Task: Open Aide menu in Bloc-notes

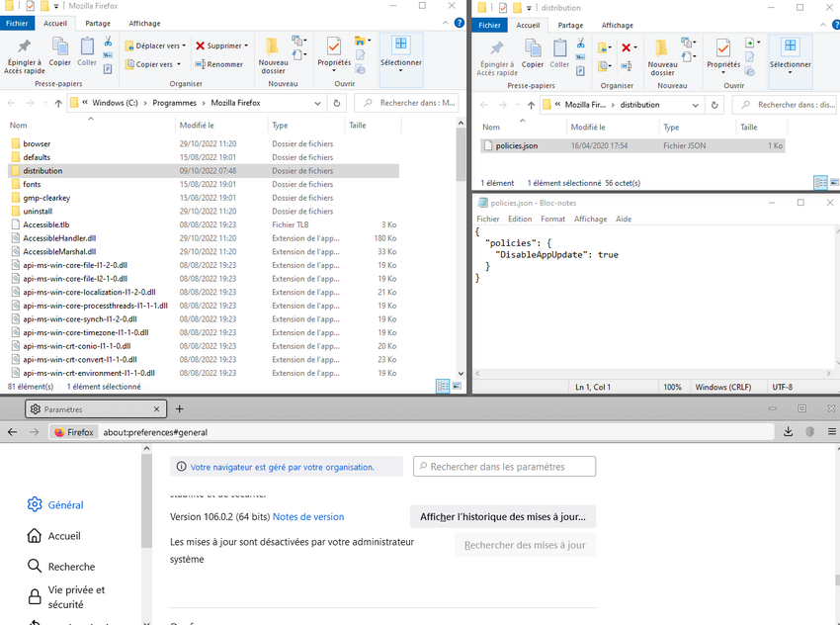Action: (623, 219)
